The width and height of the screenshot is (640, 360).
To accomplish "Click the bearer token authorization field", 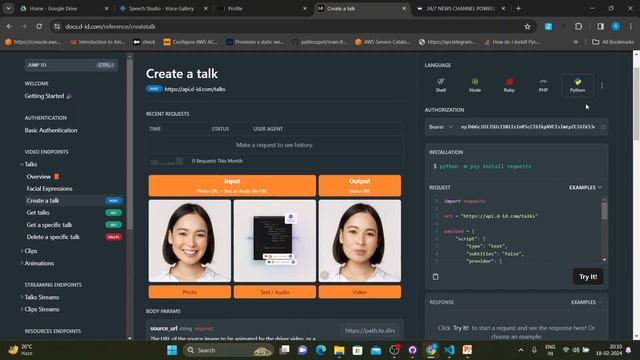I will click(528, 127).
